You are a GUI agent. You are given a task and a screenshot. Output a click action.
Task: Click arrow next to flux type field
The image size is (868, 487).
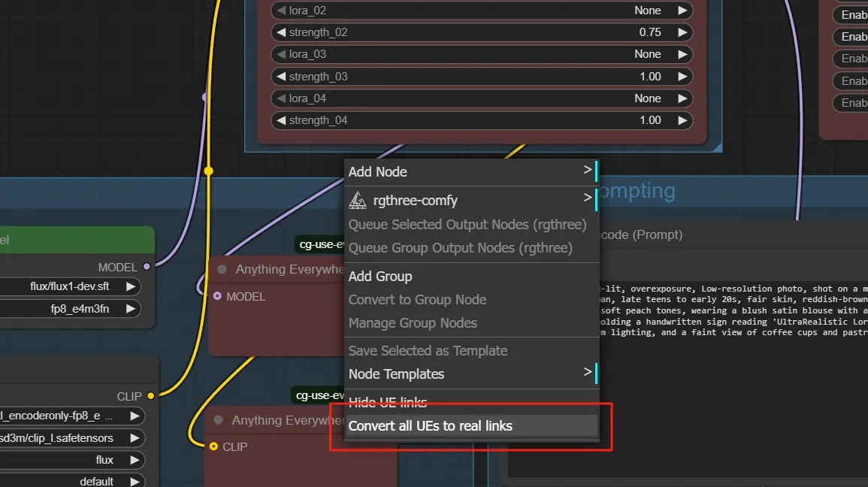tap(135, 460)
